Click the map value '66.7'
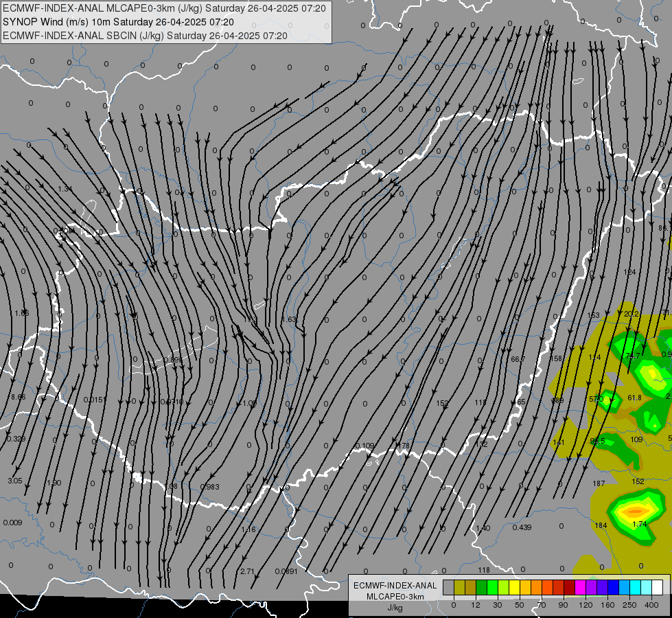The height and width of the screenshot is (618, 672). (518, 359)
